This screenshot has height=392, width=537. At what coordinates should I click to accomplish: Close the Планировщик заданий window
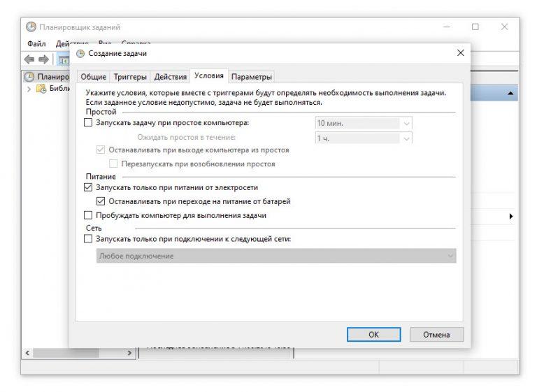point(504,27)
